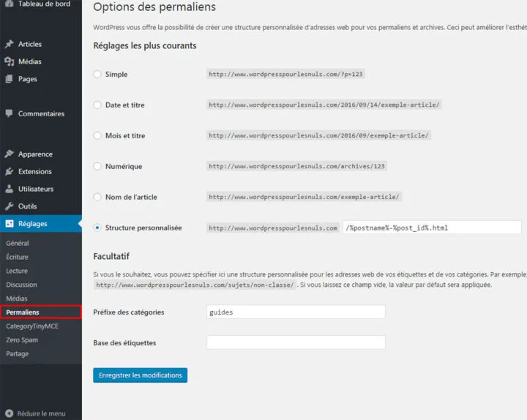Screen dimensions: 527x420
Task: Click the archives/123 example URL
Action: 296,166
